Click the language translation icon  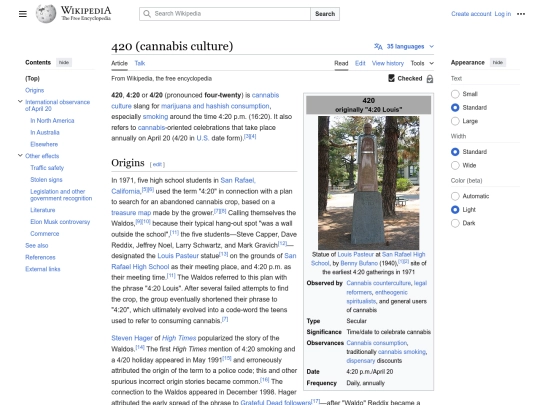(x=378, y=46)
